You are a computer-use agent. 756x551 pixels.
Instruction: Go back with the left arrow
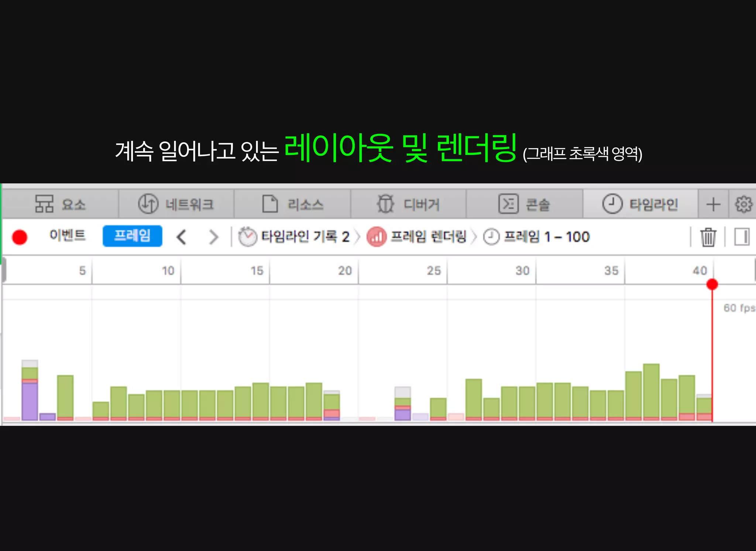(181, 237)
